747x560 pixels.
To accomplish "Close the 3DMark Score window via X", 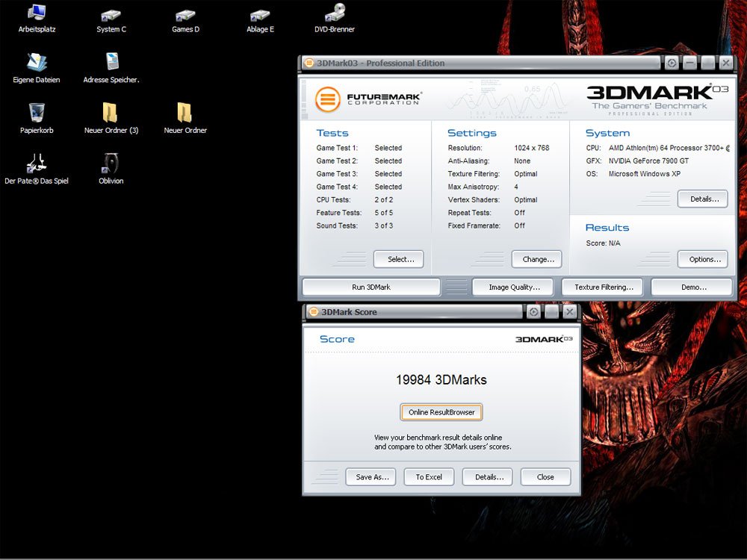I will pos(569,312).
